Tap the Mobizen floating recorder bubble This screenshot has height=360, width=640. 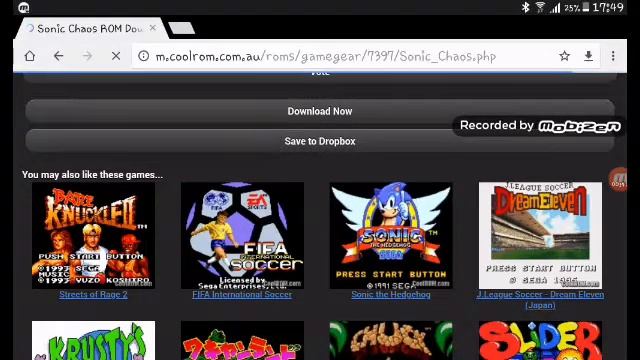pyautogui.click(x=618, y=179)
